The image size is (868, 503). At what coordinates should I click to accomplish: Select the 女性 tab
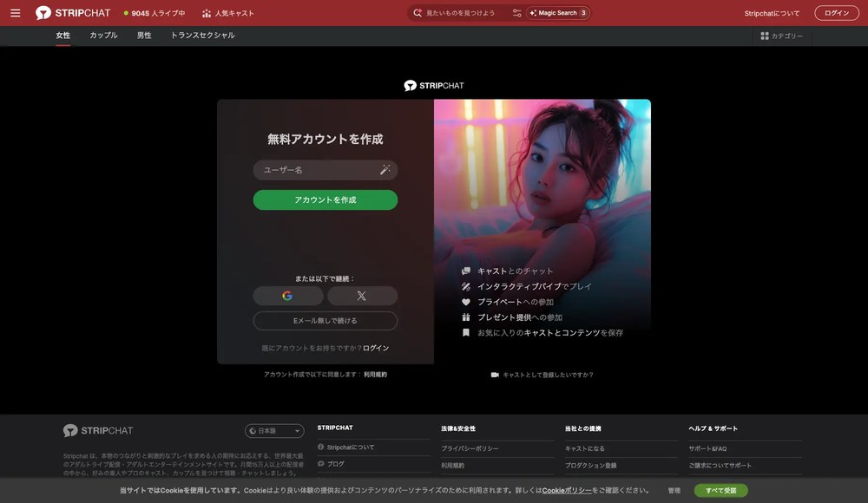63,36
